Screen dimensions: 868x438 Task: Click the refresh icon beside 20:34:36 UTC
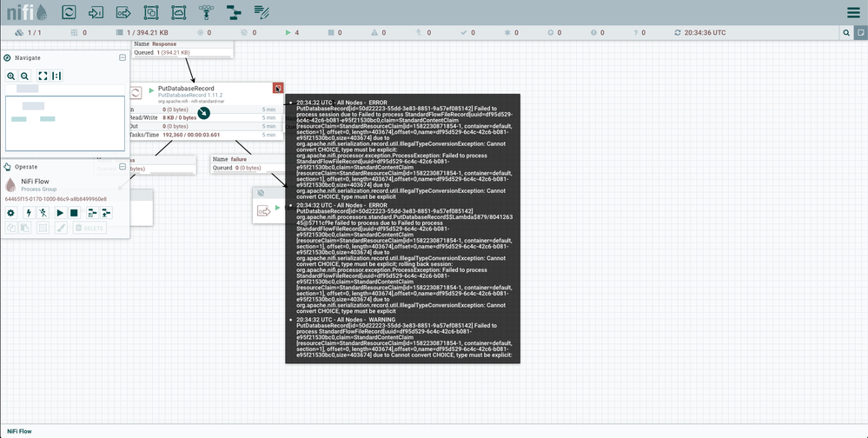point(678,33)
